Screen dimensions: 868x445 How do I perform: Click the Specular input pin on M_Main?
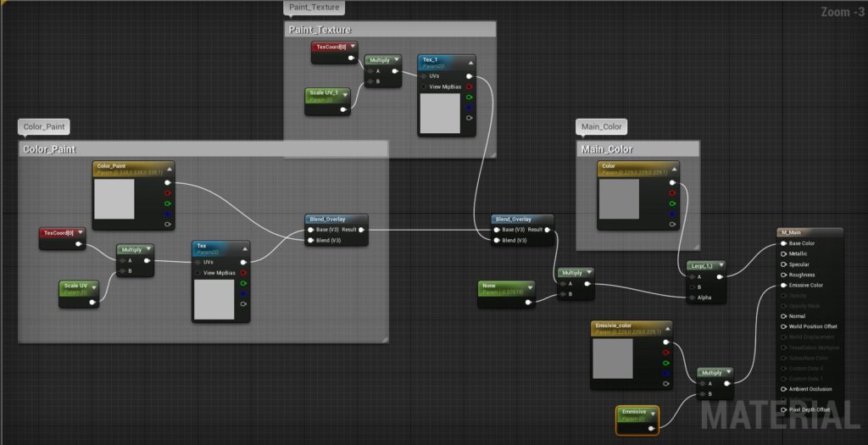tap(783, 264)
